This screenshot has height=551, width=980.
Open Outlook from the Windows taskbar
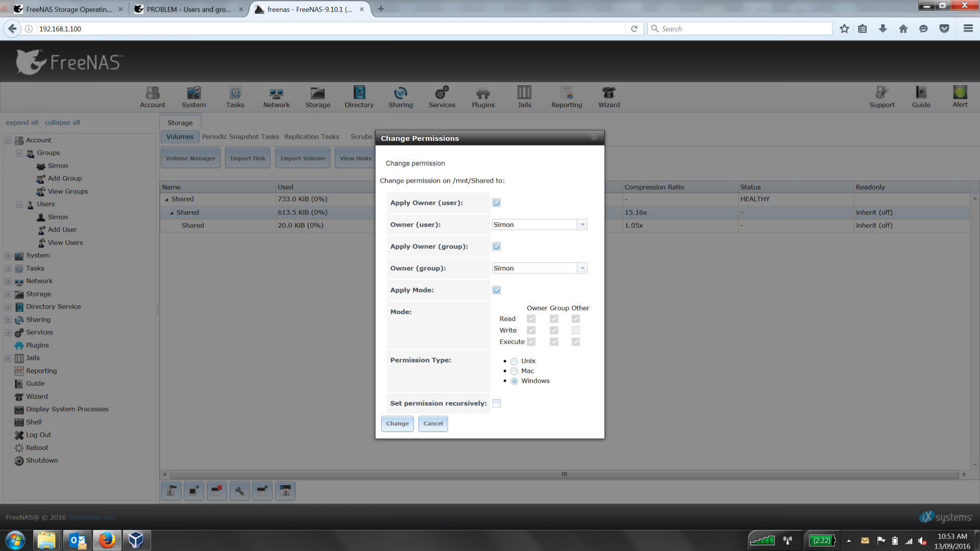pos(77,540)
